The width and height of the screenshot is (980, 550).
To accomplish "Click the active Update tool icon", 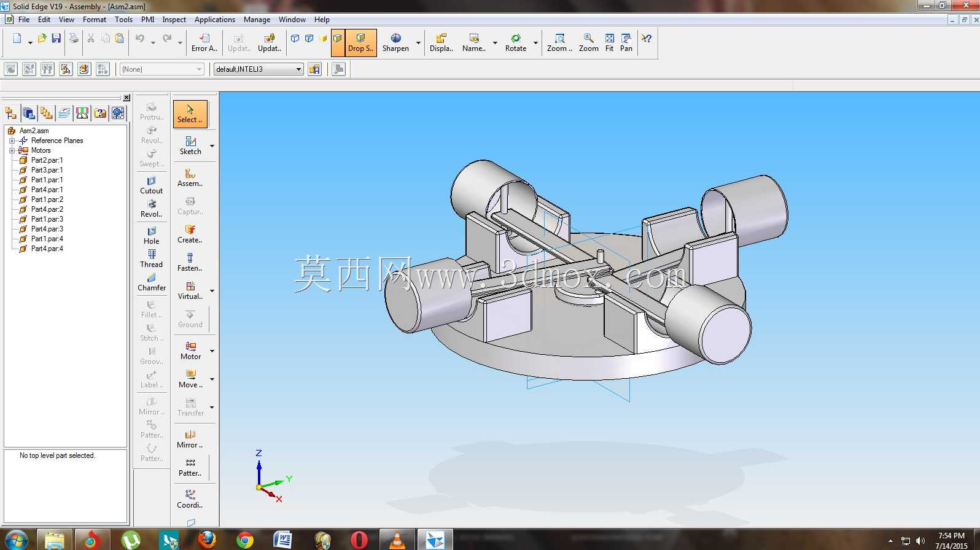I will point(270,43).
